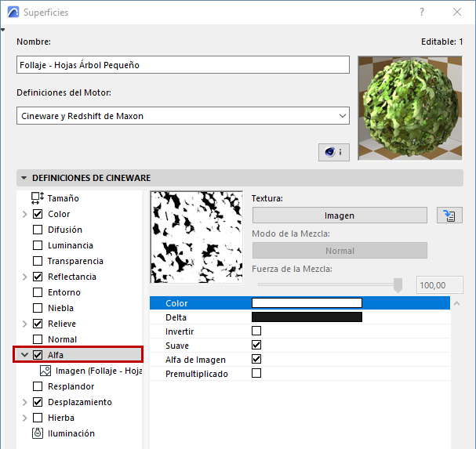The height and width of the screenshot is (449, 476).
Task: Toggle the Reflectancia channel checkbox
Action: pyautogui.click(x=38, y=277)
